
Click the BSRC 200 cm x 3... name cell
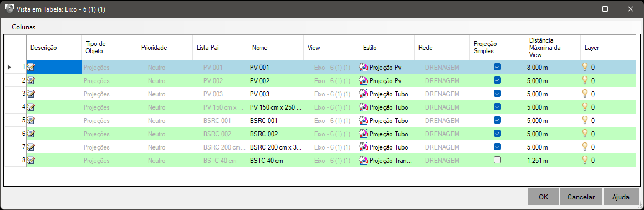(276, 147)
